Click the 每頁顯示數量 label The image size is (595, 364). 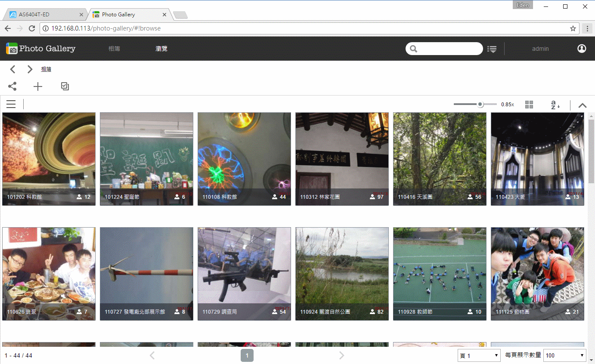click(523, 355)
